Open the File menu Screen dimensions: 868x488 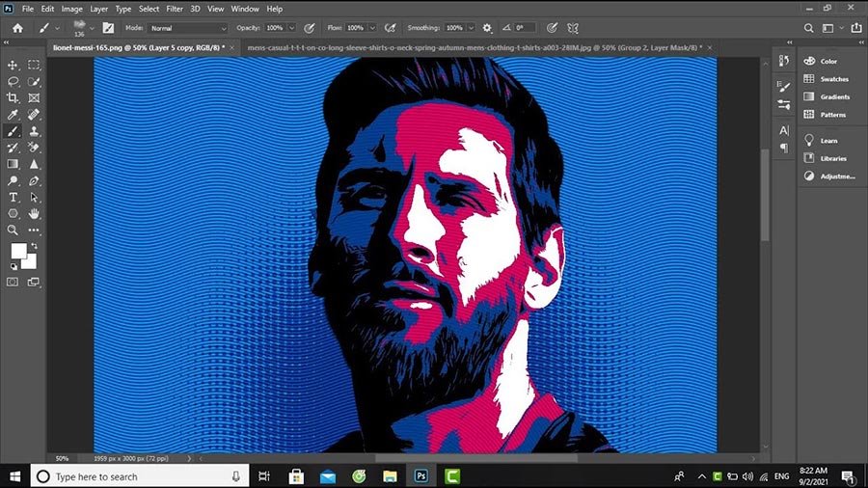pos(28,9)
